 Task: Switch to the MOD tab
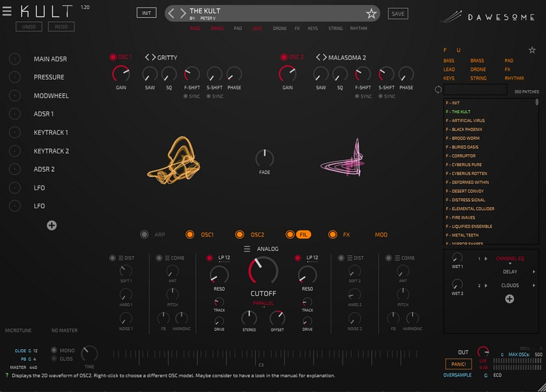[x=381, y=235]
